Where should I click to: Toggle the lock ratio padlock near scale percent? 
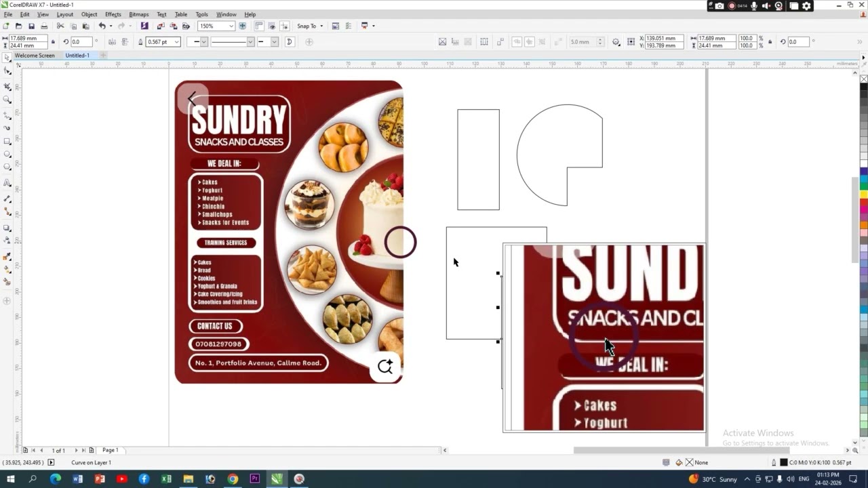(770, 41)
